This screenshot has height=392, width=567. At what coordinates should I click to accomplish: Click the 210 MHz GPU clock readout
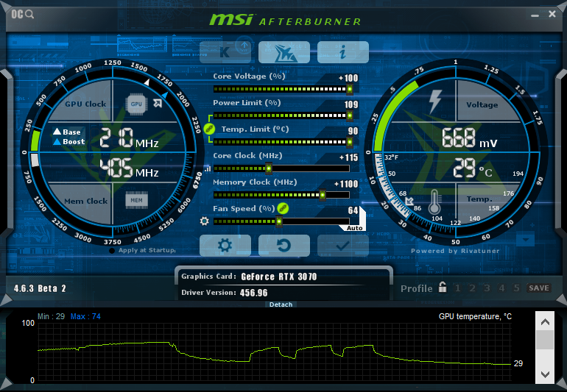point(129,138)
